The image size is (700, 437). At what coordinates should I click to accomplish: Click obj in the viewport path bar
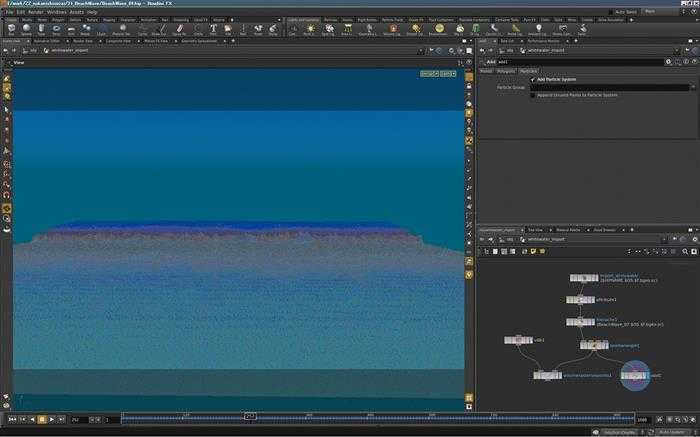coord(31,51)
